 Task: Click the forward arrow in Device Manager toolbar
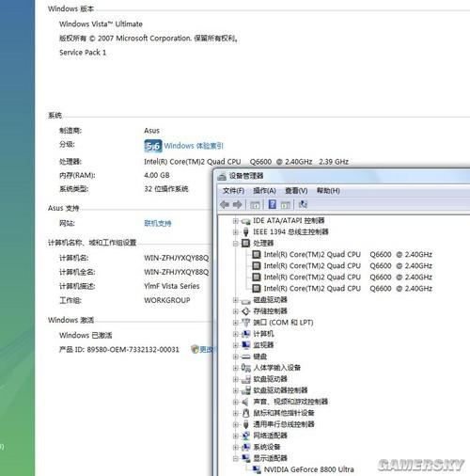tap(238, 205)
